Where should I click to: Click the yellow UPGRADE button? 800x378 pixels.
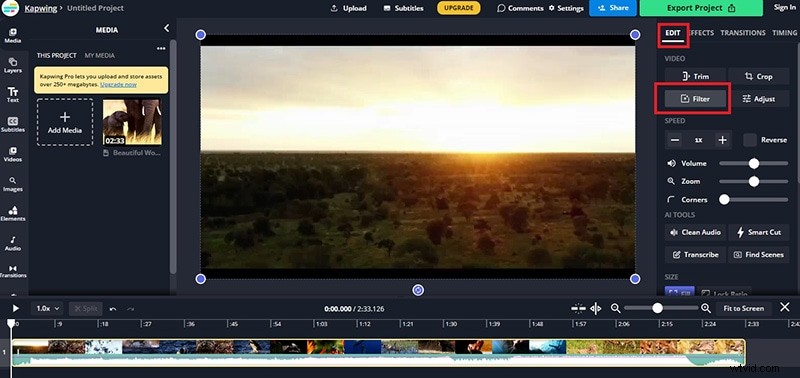coord(459,8)
